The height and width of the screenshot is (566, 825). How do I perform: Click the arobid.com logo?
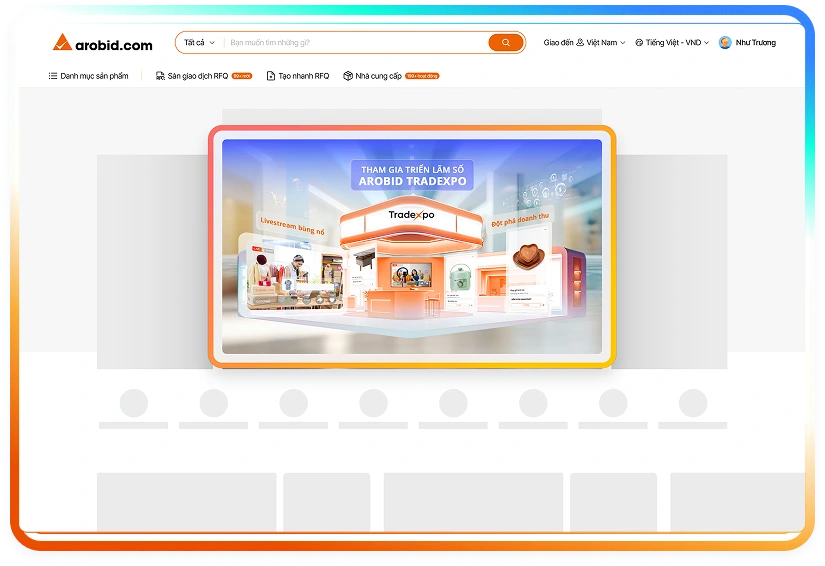(x=103, y=43)
